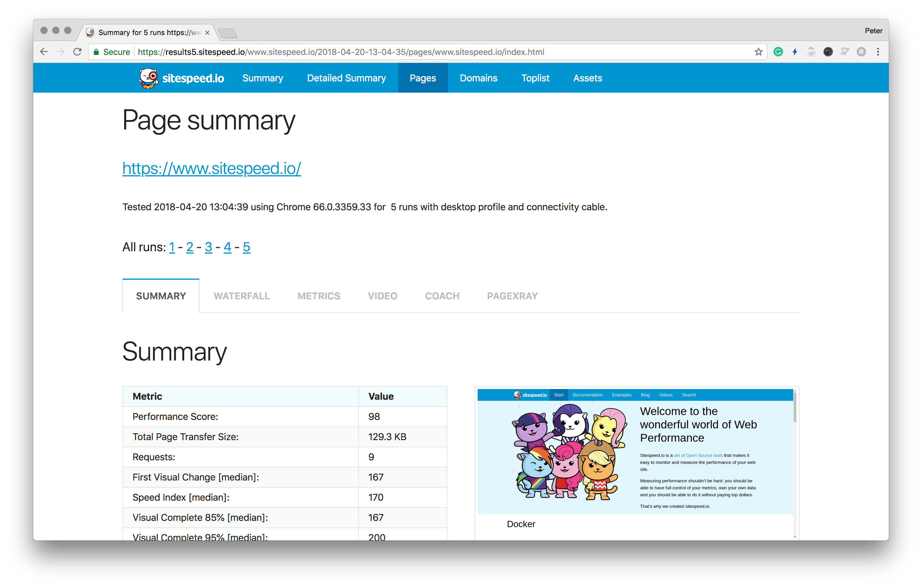
Task: Switch to the WATERFALL tab
Action: (x=241, y=296)
